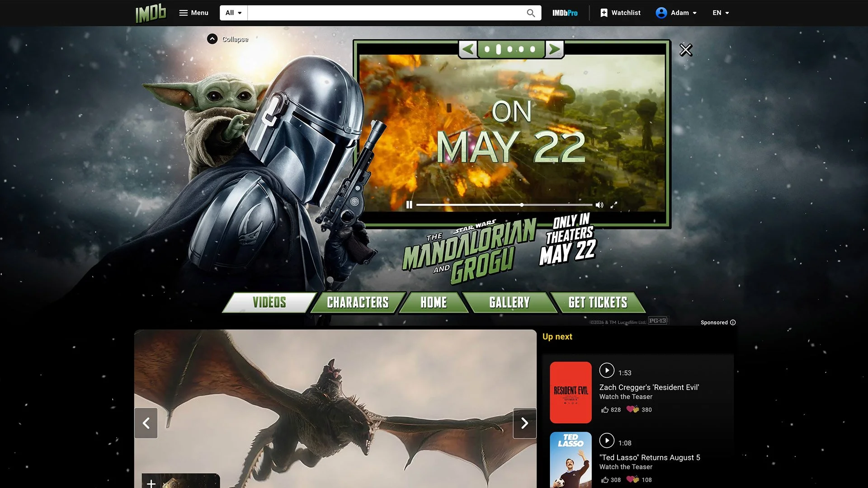Open the hamburger Menu
Image resolution: width=868 pixels, height=488 pixels.
pos(193,13)
